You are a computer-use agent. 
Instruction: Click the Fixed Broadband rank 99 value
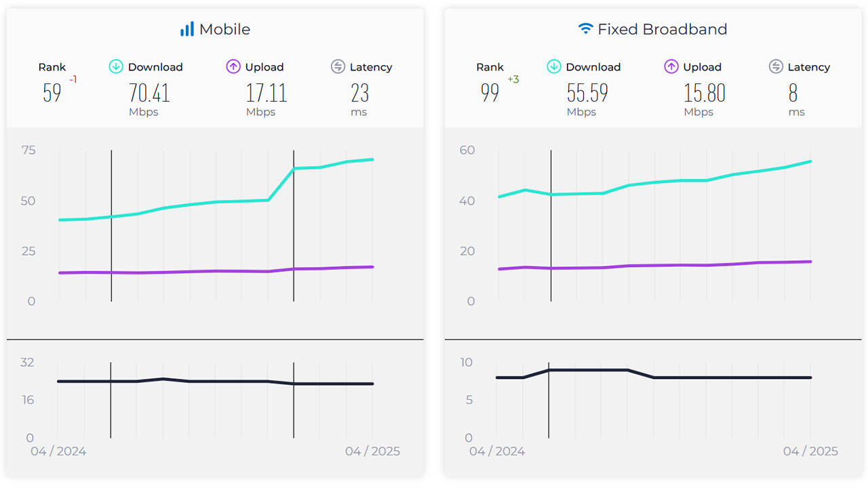[490, 93]
